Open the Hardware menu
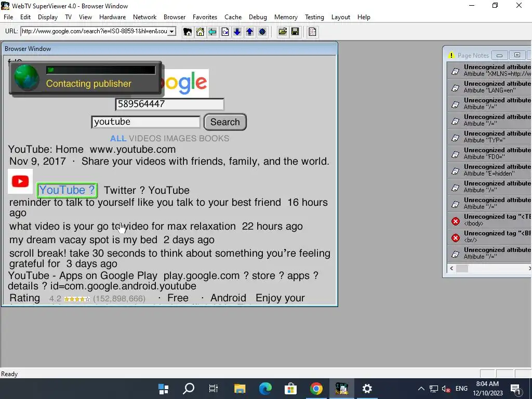Image resolution: width=532 pixels, height=399 pixels. click(x=112, y=17)
